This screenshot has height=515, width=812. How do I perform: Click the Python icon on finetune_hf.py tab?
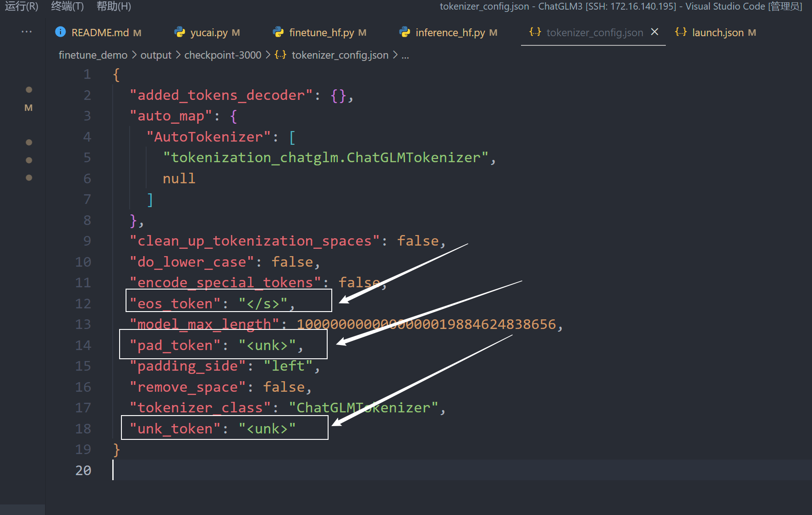coord(278,32)
